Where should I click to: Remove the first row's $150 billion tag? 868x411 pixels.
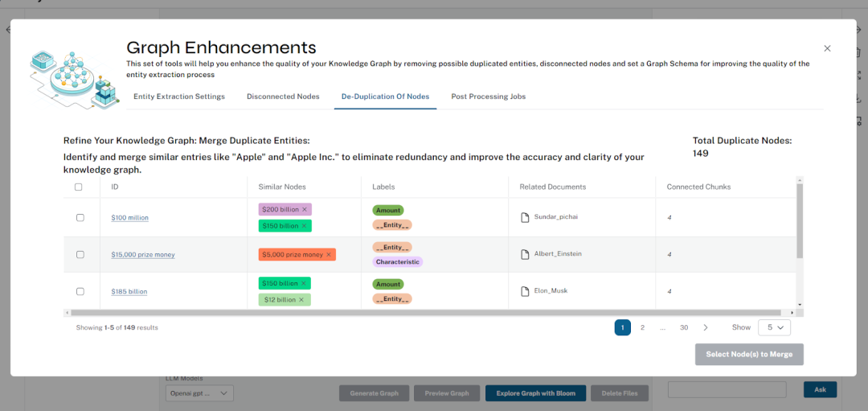[304, 226]
